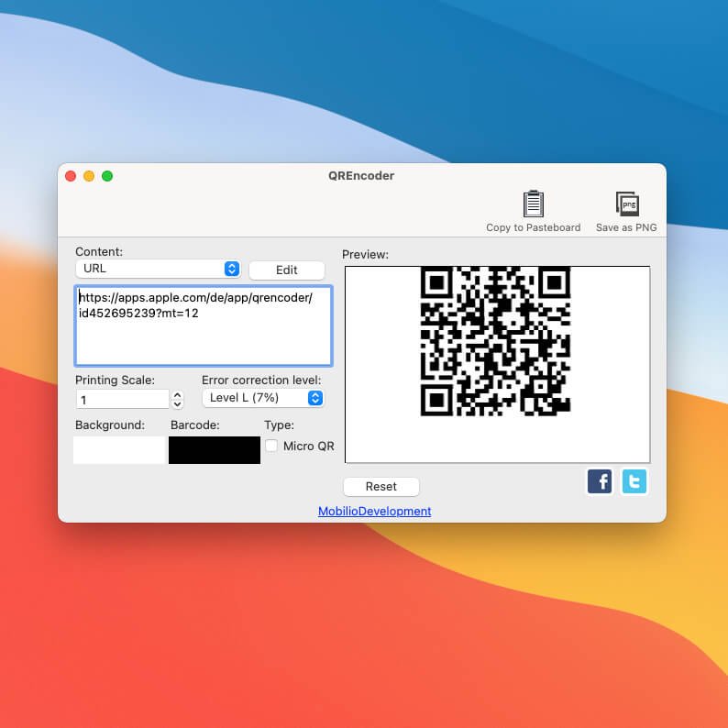This screenshot has width=728, height=728.
Task: Open the MobilioDevelopment link
Action: [x=375, y=511]
